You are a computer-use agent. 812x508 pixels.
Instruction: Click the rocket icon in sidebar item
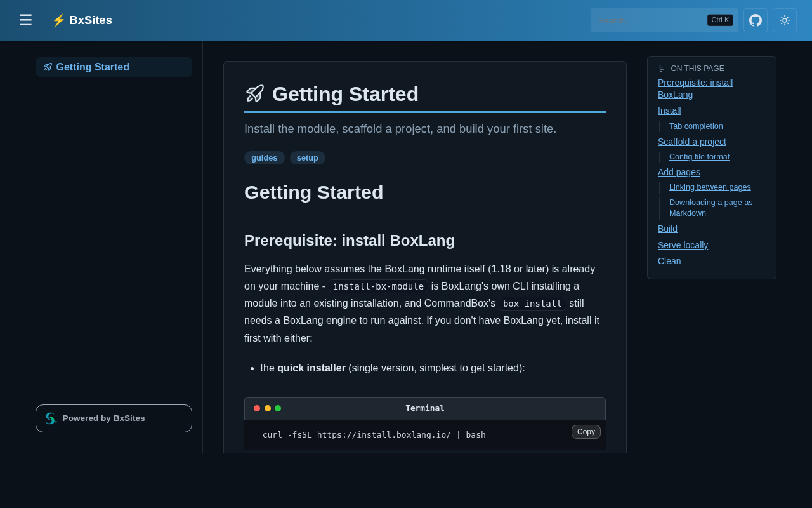coord(48,67)
